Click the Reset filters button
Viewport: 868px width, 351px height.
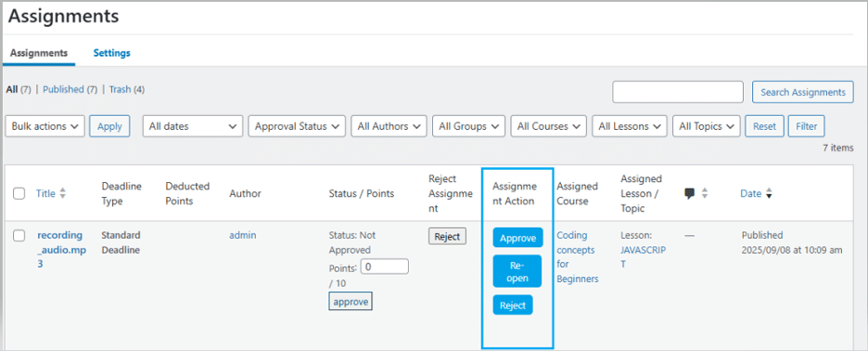pos(764,126)
